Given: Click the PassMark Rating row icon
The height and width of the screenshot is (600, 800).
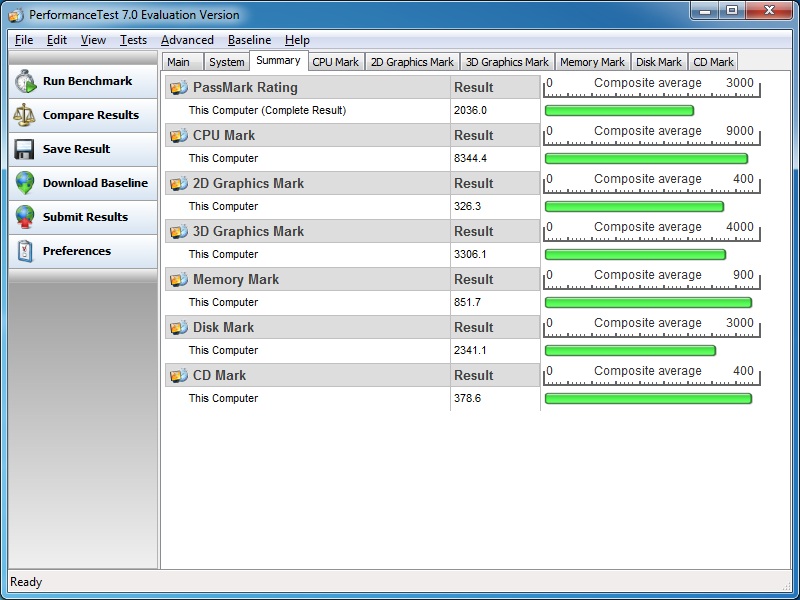Looking at the screenshot, I should point(179,88).
